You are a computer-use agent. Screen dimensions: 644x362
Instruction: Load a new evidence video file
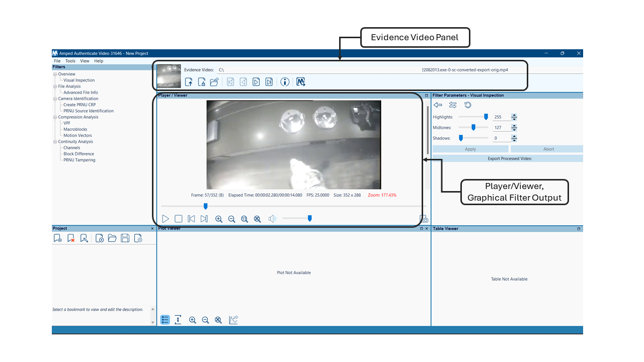pos(189,81)
